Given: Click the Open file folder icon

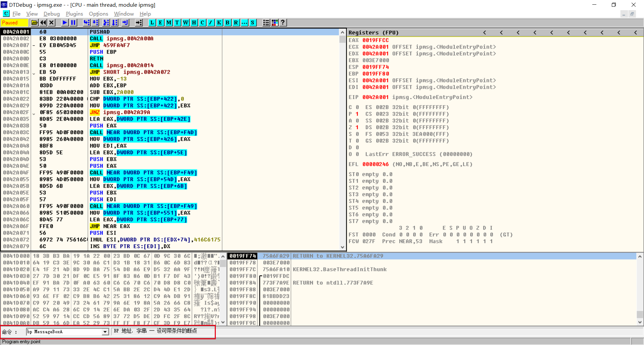Looking at the screenshot, I should pyautogui.click(x=35, y=22).
